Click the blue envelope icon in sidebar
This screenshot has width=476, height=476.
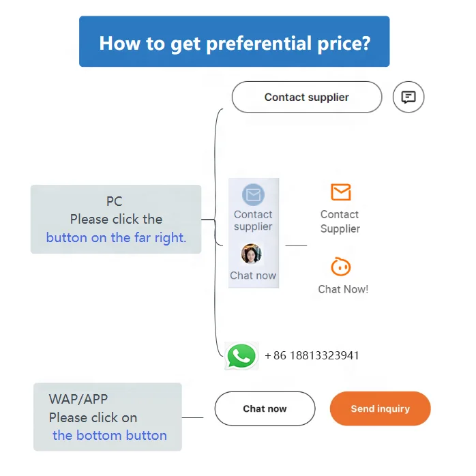(x=253, y=195)
